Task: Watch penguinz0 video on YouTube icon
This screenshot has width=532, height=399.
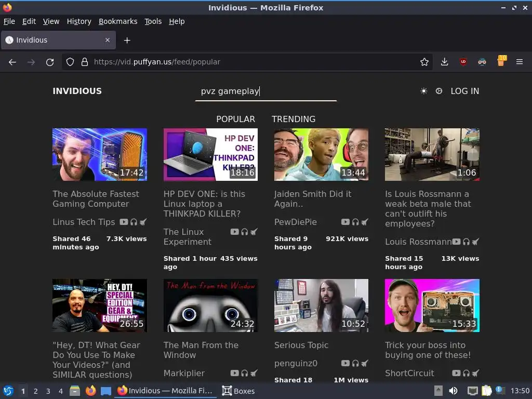Action: point(345,363)
